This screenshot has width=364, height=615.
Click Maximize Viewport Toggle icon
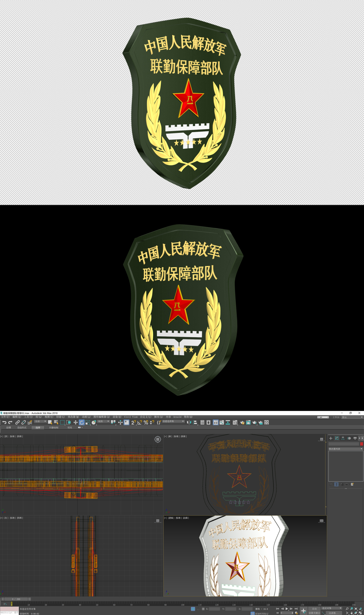click(360, 613)
